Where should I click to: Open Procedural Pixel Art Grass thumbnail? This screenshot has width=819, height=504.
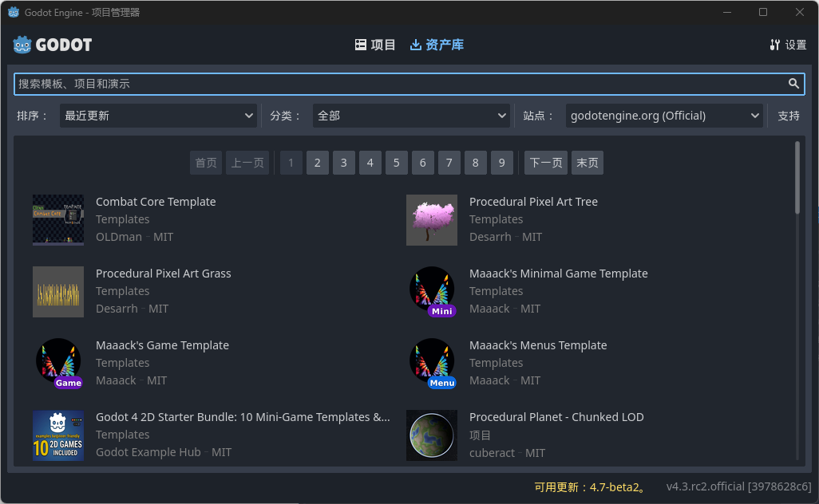[x=58, y=292]
